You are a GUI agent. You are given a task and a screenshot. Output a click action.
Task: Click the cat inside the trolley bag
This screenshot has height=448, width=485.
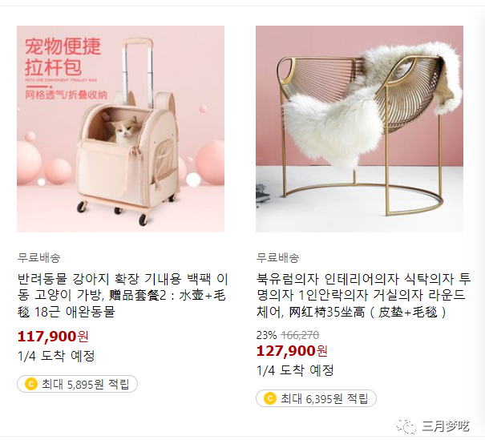coord(123,131)
